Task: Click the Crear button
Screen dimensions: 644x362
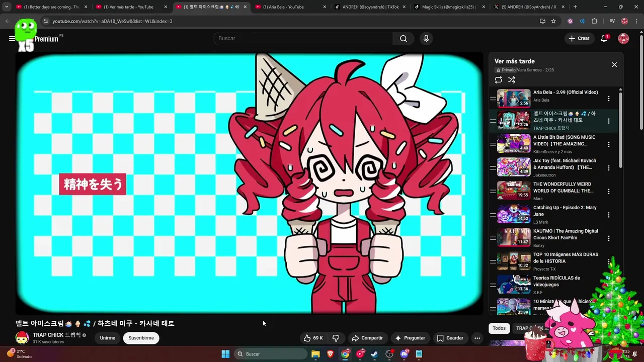Action: click(579, 38)
